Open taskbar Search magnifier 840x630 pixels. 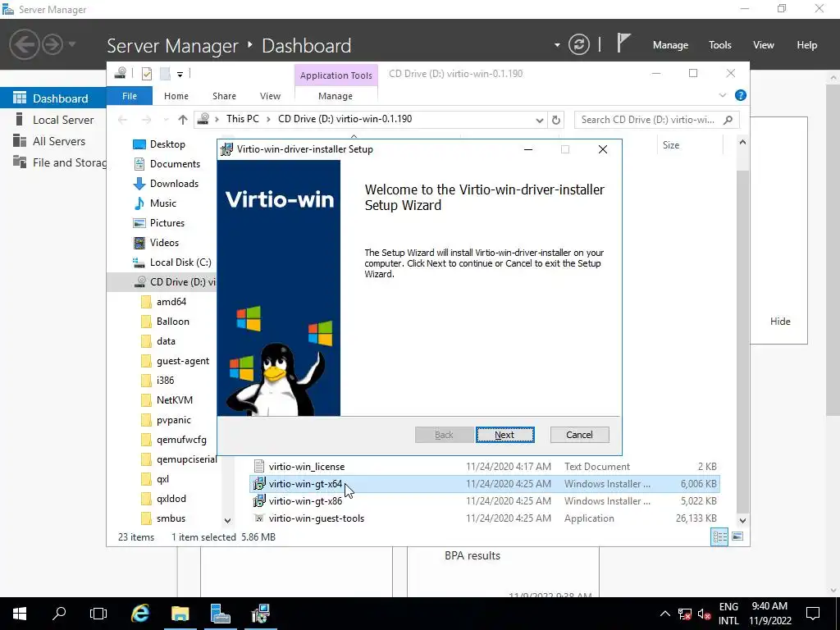coord(59,614)
